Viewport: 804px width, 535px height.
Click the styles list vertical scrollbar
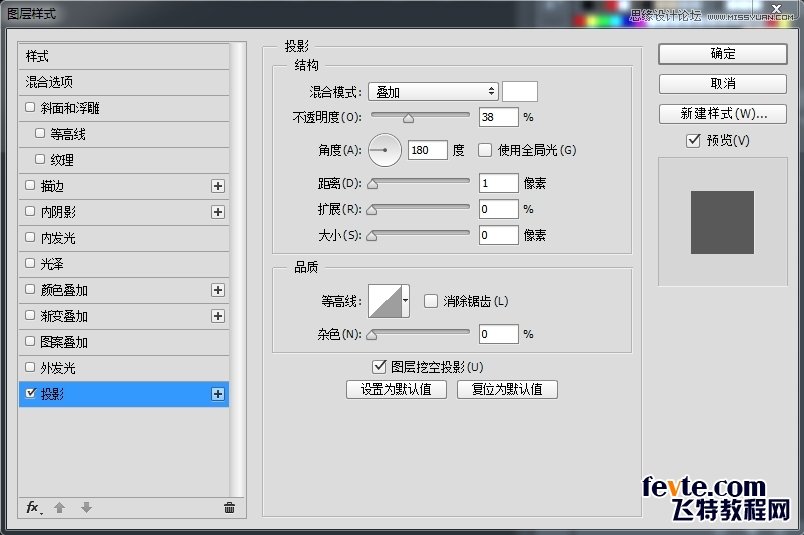tap(236, 269)
